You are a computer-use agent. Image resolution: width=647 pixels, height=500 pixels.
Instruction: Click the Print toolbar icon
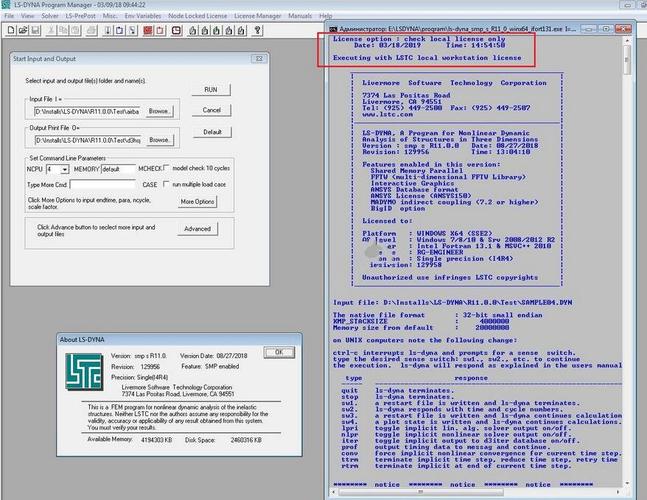(x=91, y=30)
